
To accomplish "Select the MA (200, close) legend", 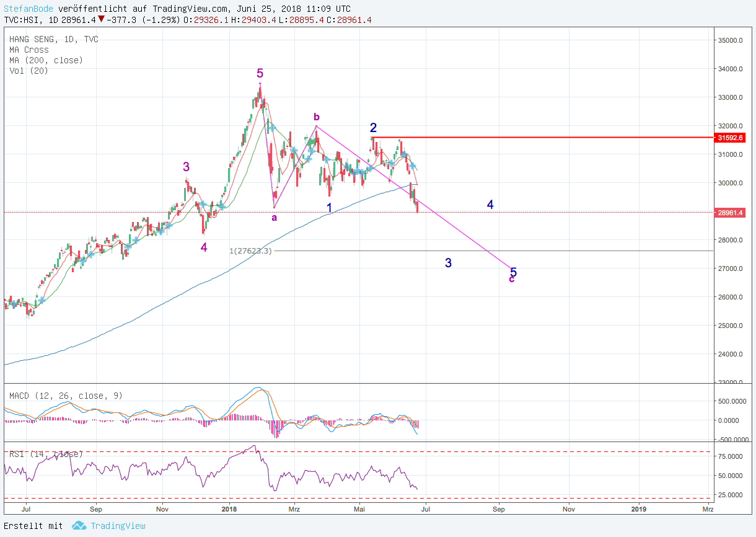I will pos(46,60).
